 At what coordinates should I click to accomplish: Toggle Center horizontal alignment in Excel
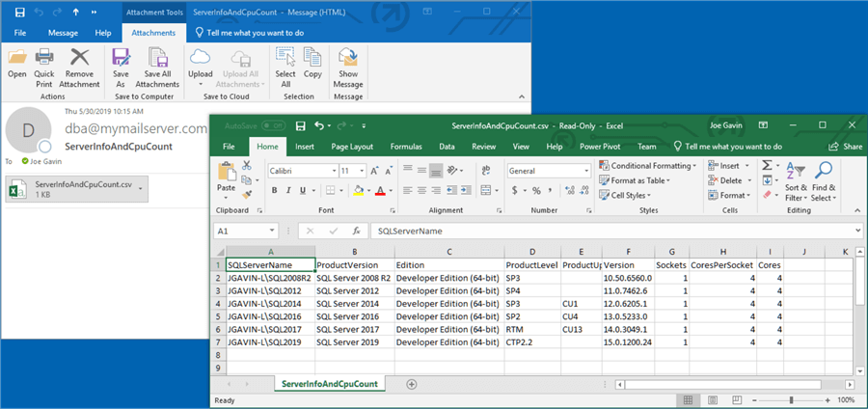(x=421, y=190)
